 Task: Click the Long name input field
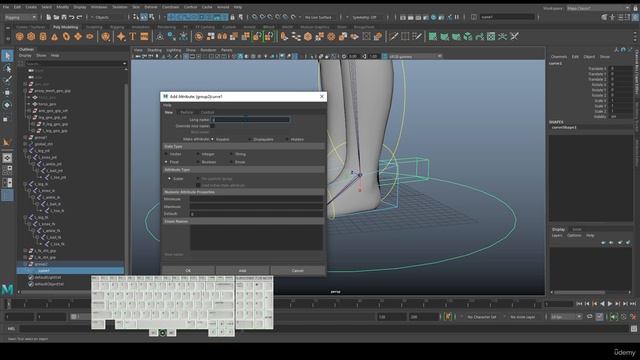[250, 120]
